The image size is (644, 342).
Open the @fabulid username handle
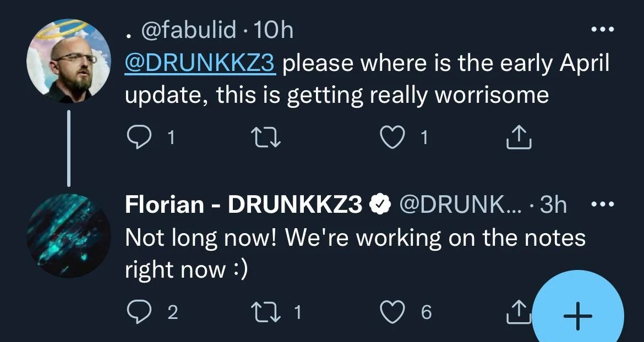[x=188, y=30]
